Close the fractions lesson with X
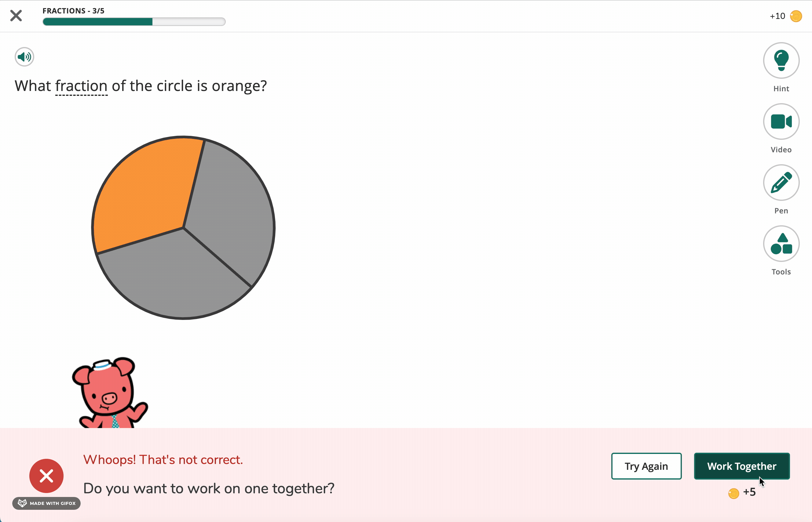 tap(16, 16)
